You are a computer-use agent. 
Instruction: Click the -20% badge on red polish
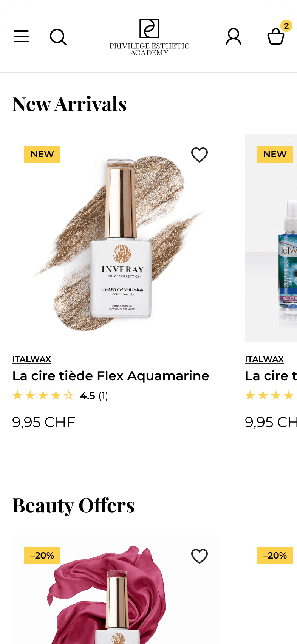coord(42,556)
